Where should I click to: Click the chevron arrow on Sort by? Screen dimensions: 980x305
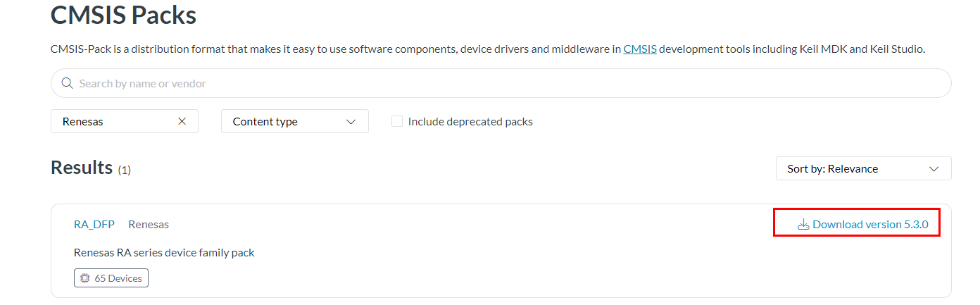[934, 169]
